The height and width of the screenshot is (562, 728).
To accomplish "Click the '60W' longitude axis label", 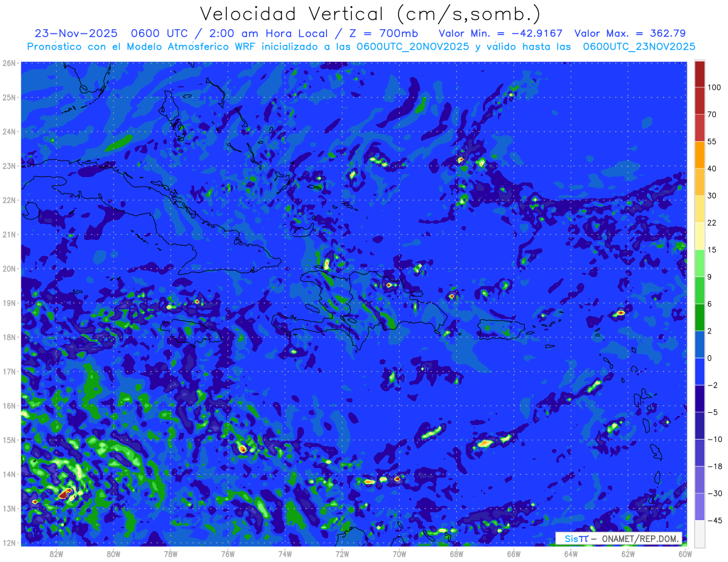I will (685, 554).
